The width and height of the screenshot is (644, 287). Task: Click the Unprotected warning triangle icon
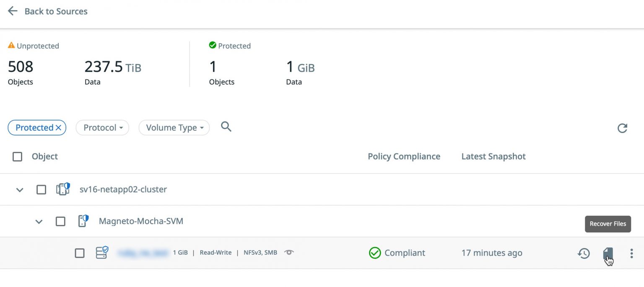(11, 45)
